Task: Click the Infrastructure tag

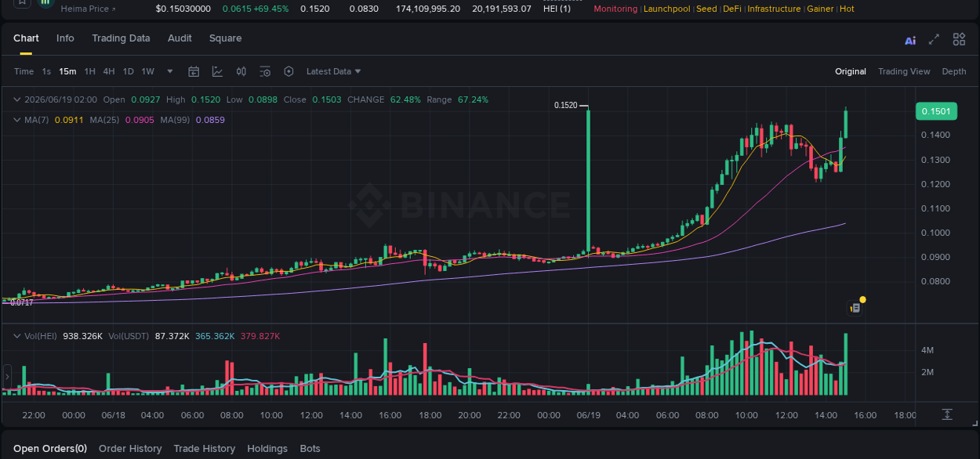Action: (774, 9)
